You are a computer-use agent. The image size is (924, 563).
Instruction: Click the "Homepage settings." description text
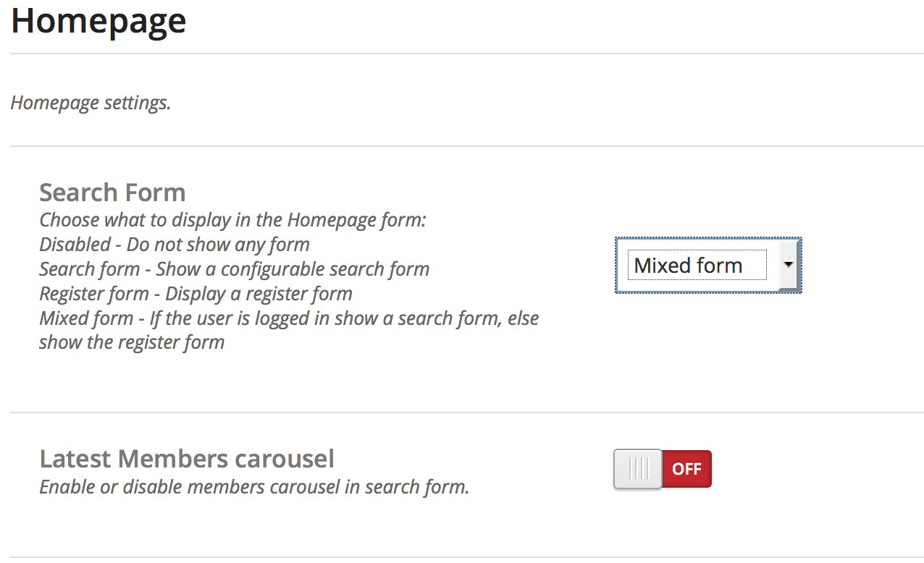click(x=91, y=103)
